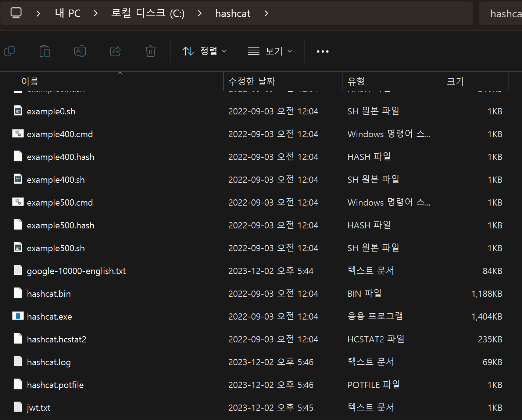
Task: Click the 84KB size value
Action: point(493,271)
